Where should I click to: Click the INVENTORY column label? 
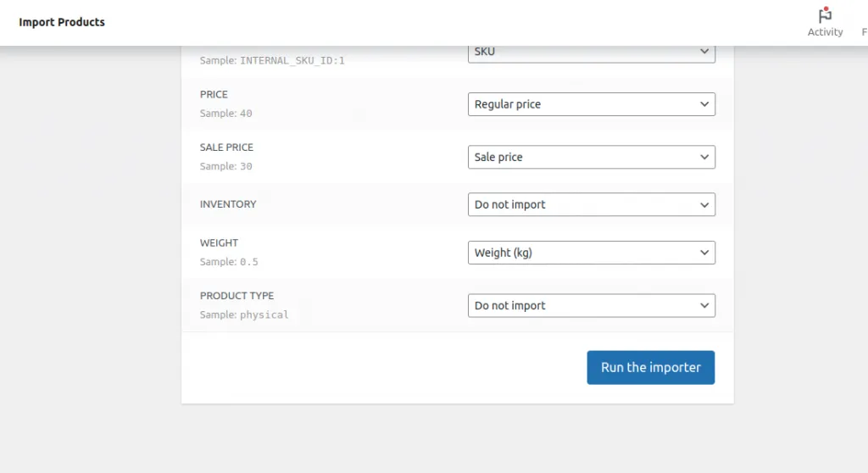tap(227, 204)
